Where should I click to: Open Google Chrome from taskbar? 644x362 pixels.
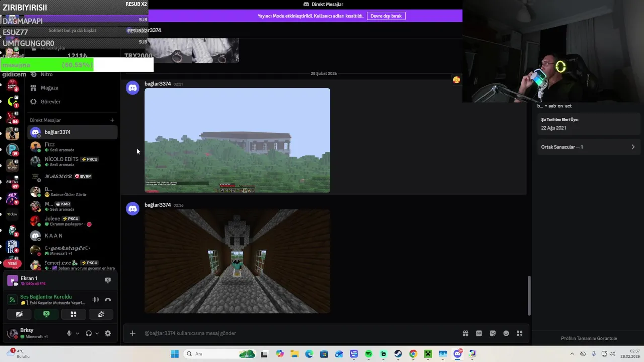[x=413, y=354]
